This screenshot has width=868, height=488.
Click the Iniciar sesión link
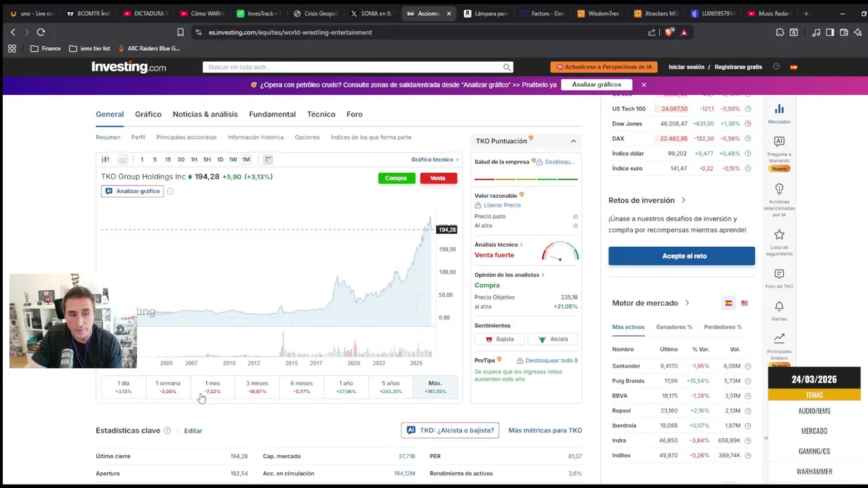[686, 67]
